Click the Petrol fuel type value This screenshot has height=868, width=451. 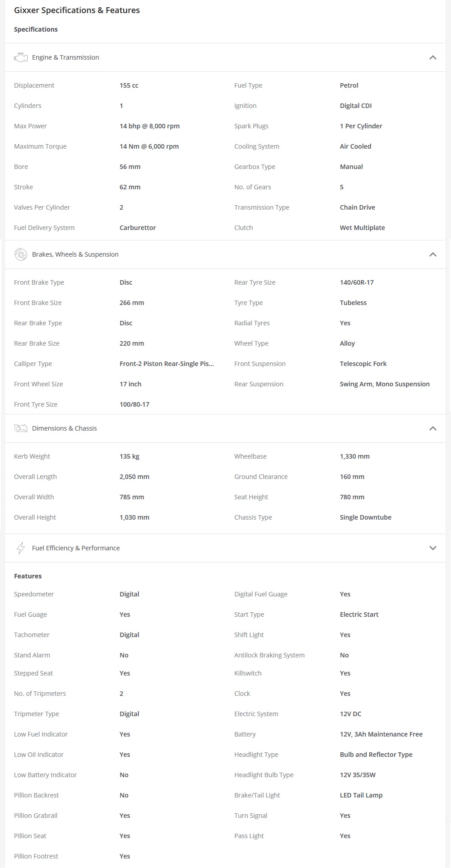point(349,85)
